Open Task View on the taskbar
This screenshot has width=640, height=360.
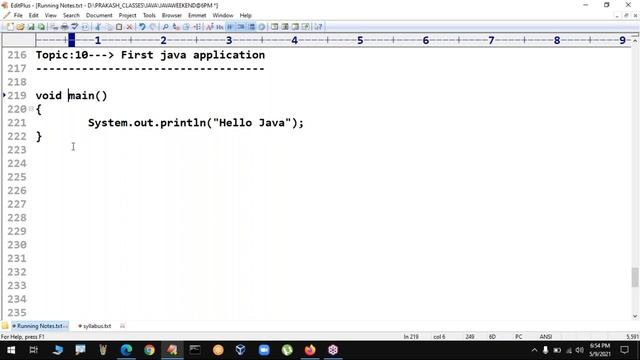pyautogui.click(x=33, y=350)
